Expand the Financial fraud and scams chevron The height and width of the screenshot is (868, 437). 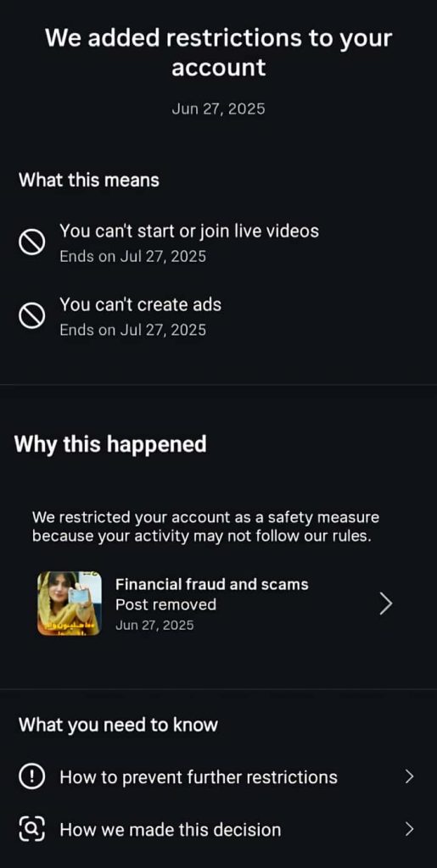click(386, 604)
